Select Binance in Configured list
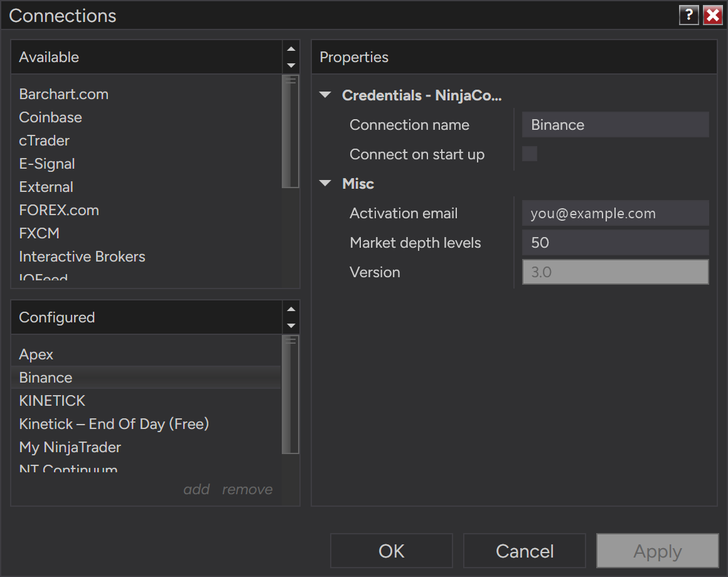The image size is (728, 577). (x=146, y=378)
